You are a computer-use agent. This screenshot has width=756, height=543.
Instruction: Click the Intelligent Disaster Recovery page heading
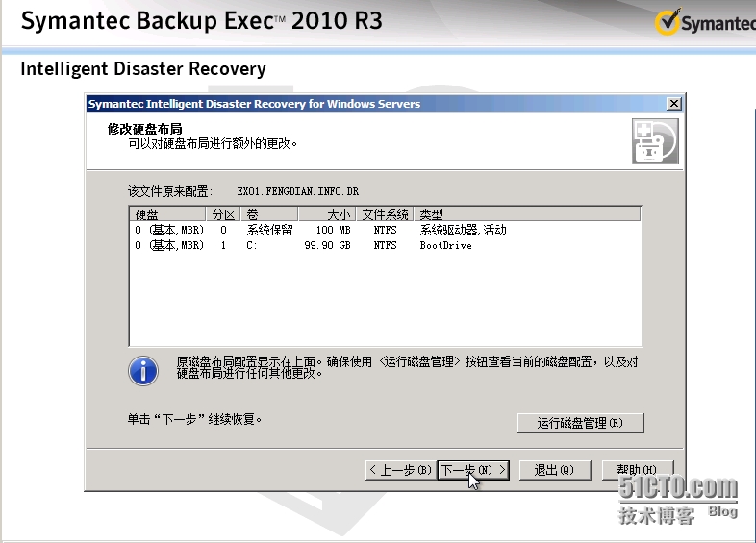tap(143, 69)
